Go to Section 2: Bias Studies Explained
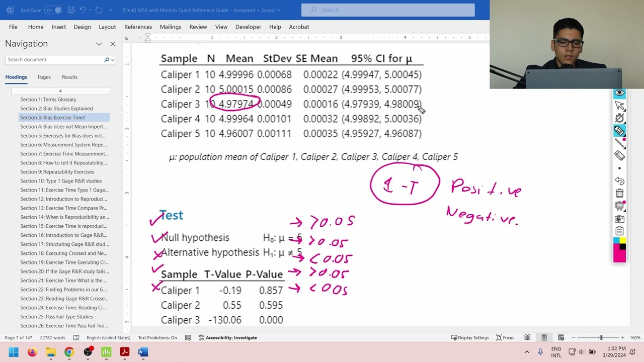Screen dimensions: 644x362 56,109
